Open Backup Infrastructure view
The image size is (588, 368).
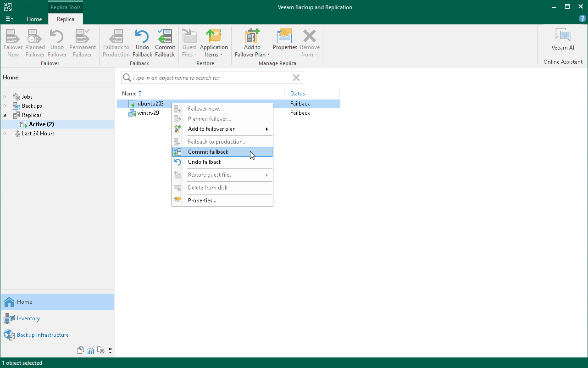(43, 335)
